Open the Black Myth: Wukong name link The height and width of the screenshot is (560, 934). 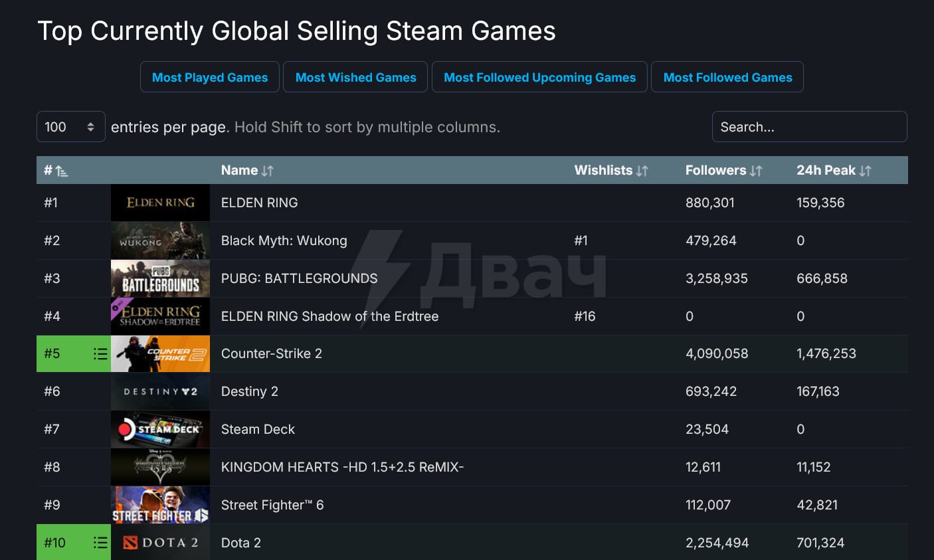pos(284,240)
